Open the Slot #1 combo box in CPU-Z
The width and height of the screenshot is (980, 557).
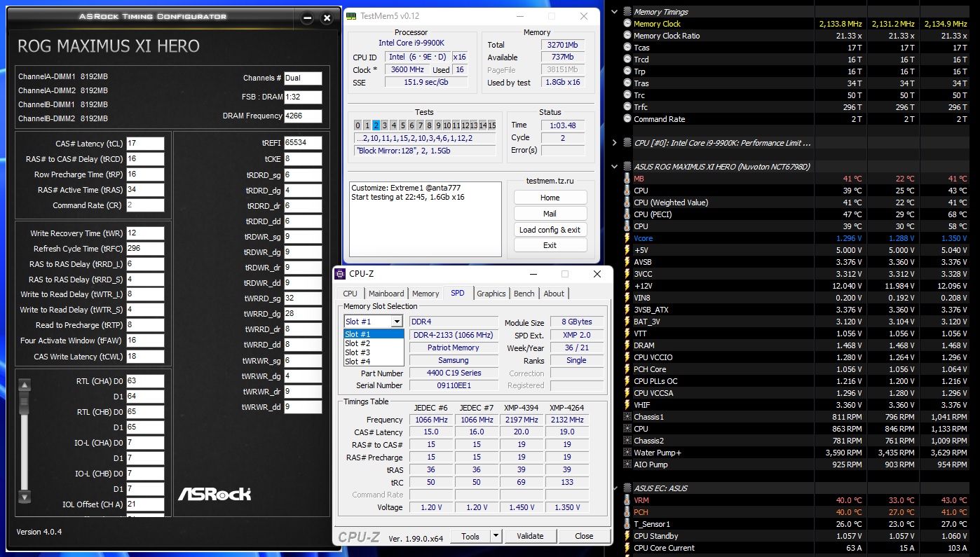(374, 322)
